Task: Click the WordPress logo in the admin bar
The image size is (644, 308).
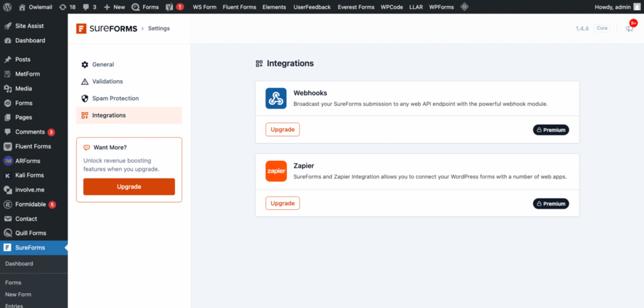Action: 7,7
